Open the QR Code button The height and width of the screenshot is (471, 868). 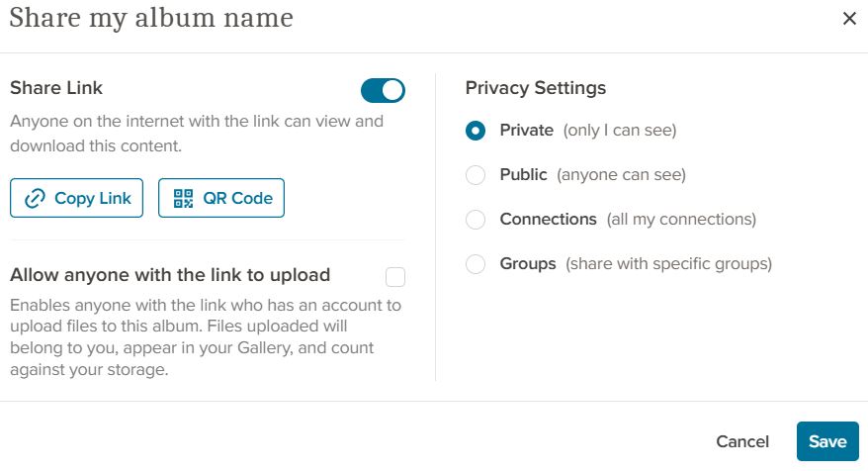click(x=221, y=198)
